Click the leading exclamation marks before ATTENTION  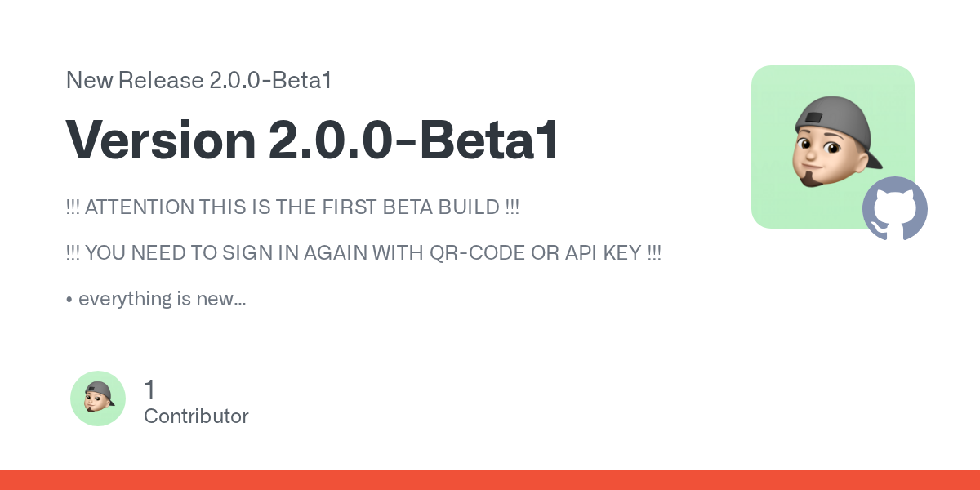coord(73,207)
